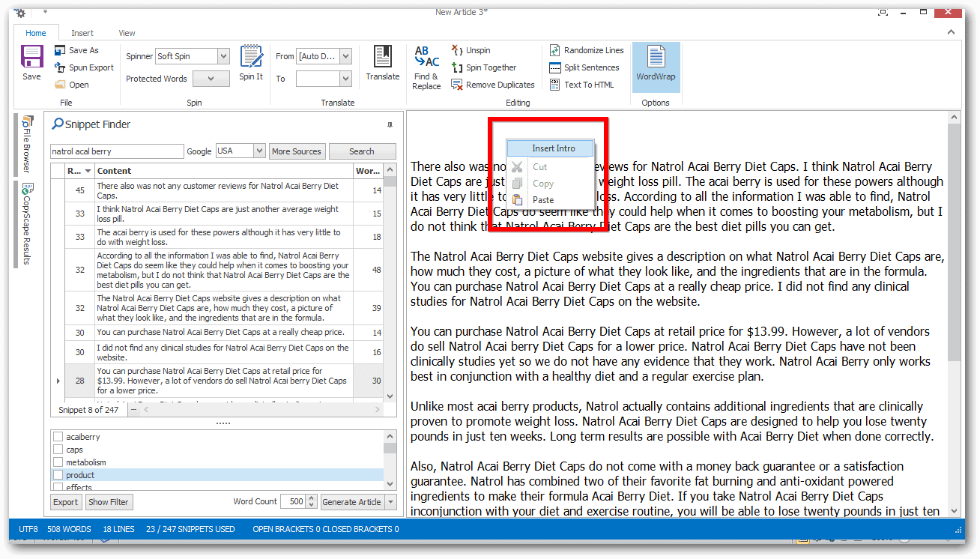Image resolution: width=980 pixels, height=559 pixels.
Task: Open Find & Replace tool
Action: coord(426,68)
